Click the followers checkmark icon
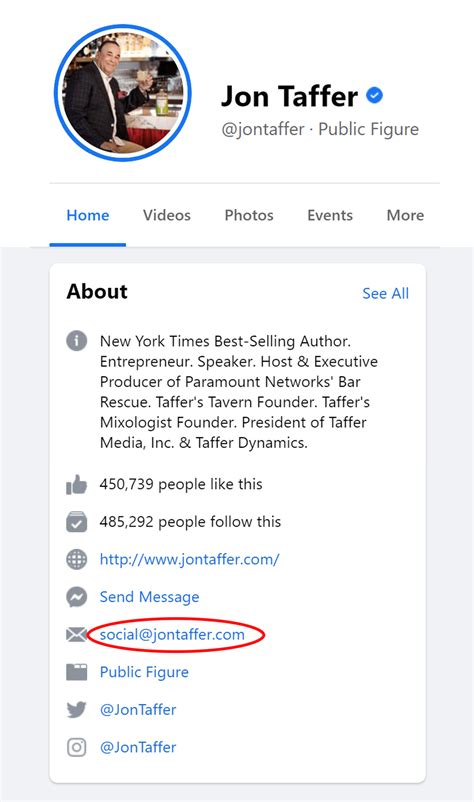Viewport: 474px width, 802px height. point(76,522)
